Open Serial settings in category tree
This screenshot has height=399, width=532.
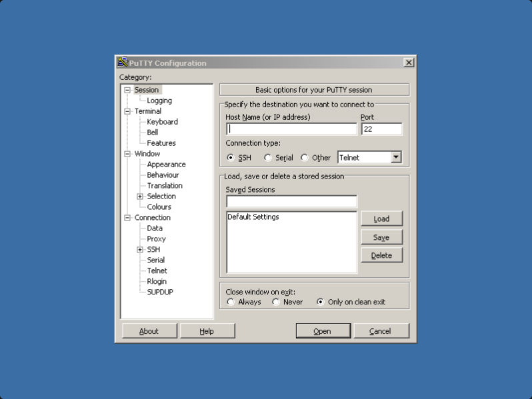coord(156,260)
